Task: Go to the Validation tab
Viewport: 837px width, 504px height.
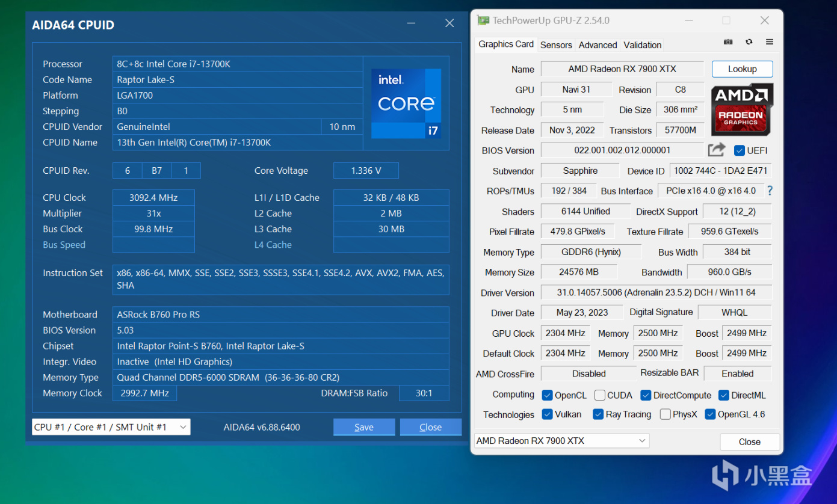Action: [642, 45]
